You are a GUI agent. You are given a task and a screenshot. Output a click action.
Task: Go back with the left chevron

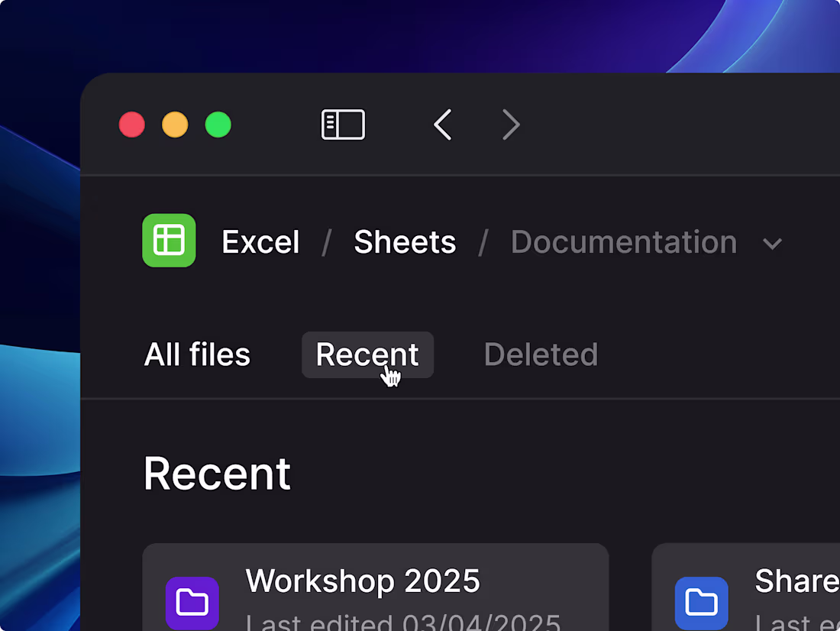442,125
